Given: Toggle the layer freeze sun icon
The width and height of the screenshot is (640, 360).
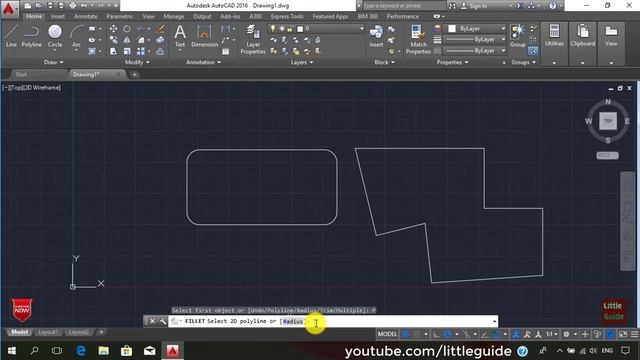Looking at the screenshot, I should 282,29.
